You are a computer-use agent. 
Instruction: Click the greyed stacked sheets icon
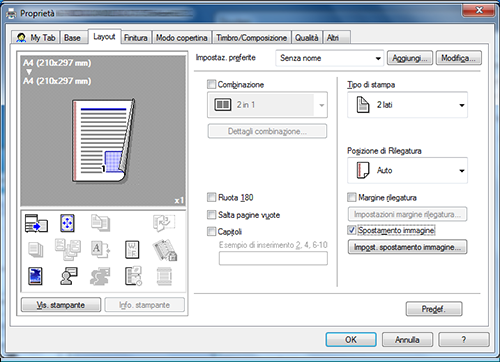(36, 250)
